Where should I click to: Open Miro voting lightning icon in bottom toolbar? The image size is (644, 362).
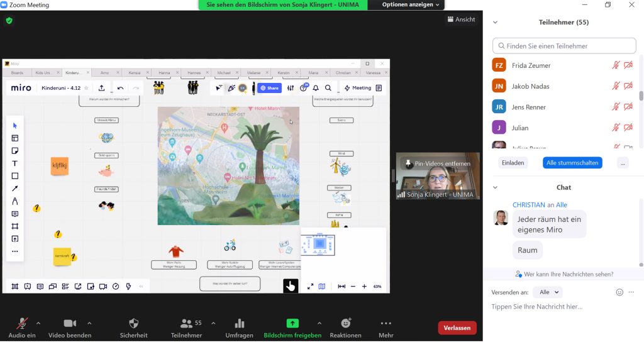click(x=128, y=287)
